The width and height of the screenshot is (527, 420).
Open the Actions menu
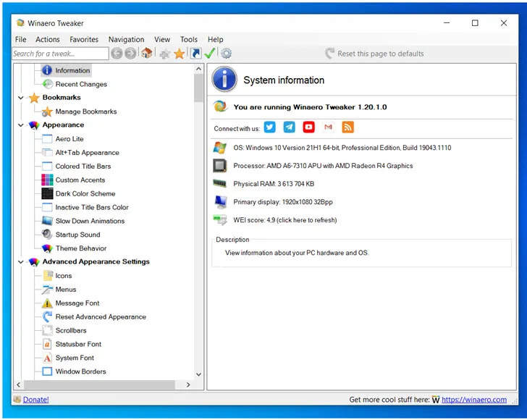tap(48, 39)
